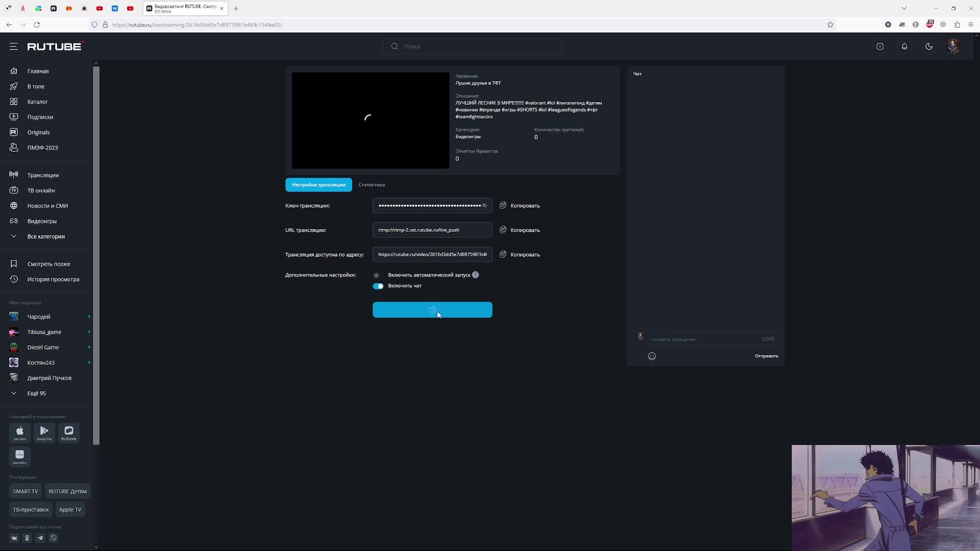980x551 pixels.
Task: Copy the stream key with Копировать icon
Action: [x=503, y=205]
